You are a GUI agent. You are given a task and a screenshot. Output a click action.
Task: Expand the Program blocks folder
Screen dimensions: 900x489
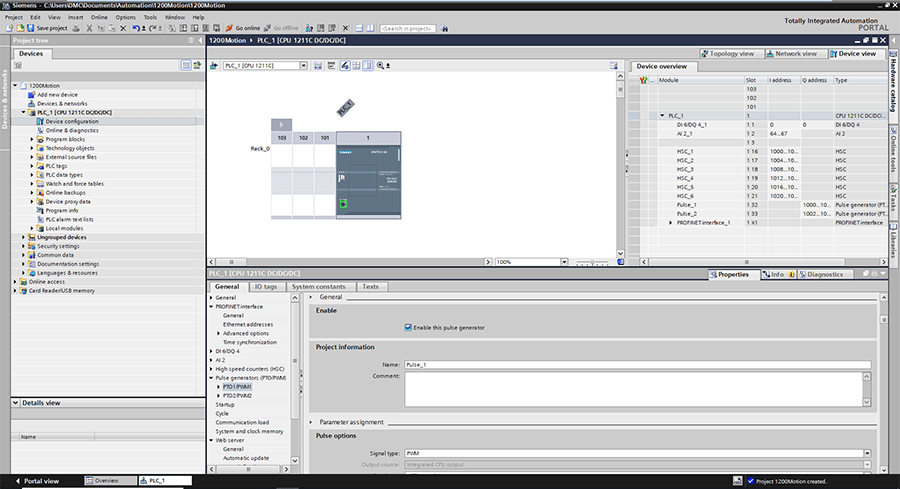click(x=32, y=139)
